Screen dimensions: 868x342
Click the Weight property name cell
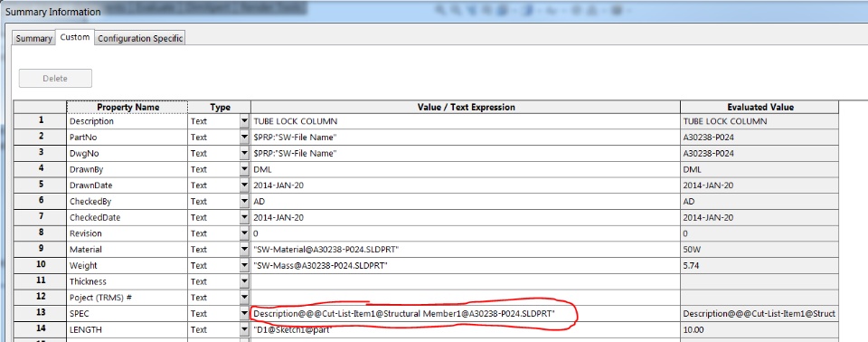(127, 265)
